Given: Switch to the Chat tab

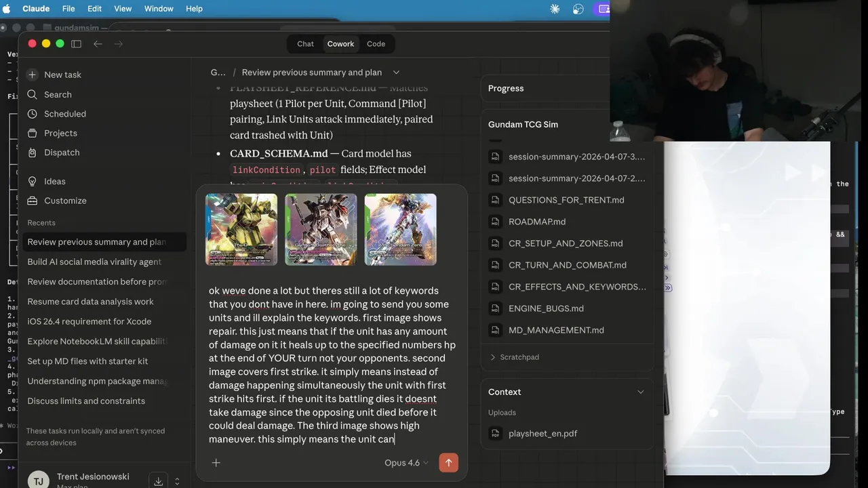Looking at the screenshot, I should click(305, 44).
